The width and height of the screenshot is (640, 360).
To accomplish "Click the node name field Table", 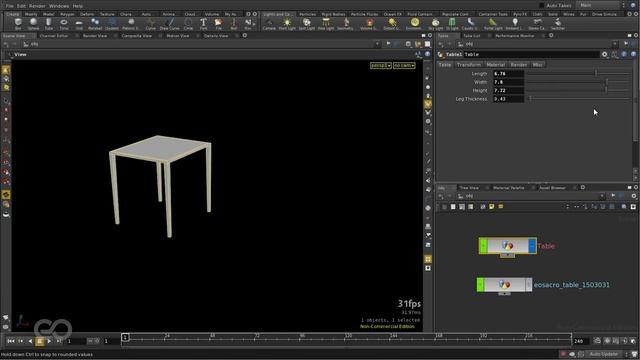I will tap(531, 54).
